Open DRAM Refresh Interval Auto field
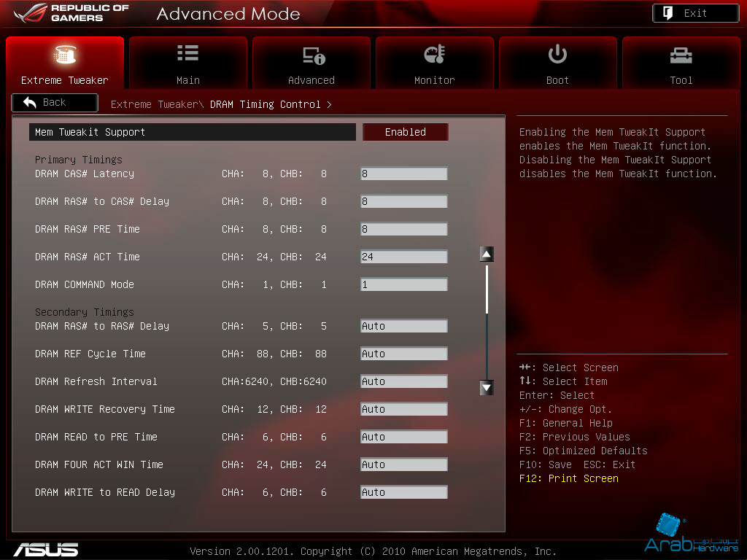747x560 pixels. (404, 381)
